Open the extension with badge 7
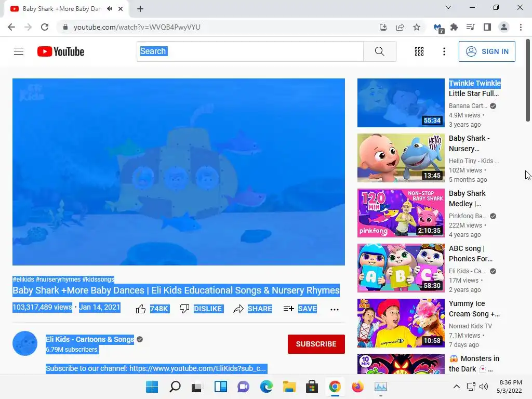Screen dimensions: 532x399 438,28
